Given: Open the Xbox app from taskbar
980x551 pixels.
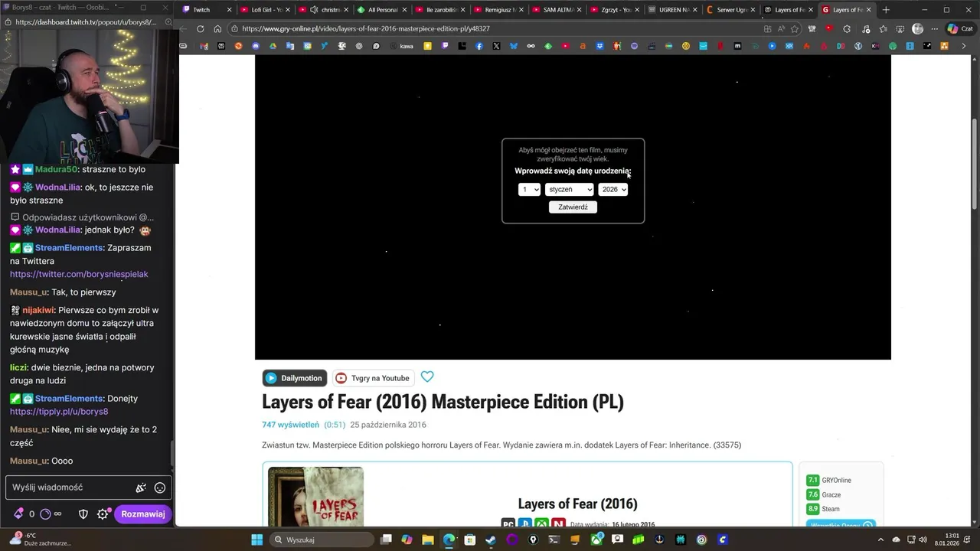Looking at the screenshot, I should (596, 540).
